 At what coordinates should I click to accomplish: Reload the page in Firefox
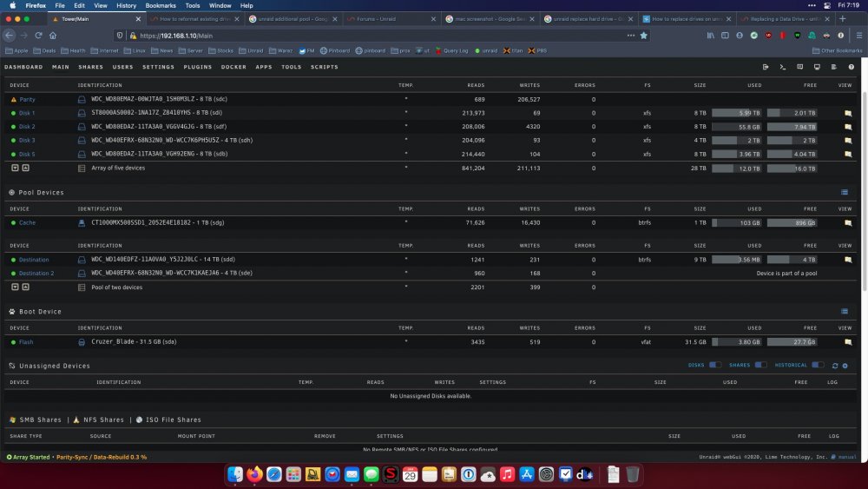pos(38,36)
